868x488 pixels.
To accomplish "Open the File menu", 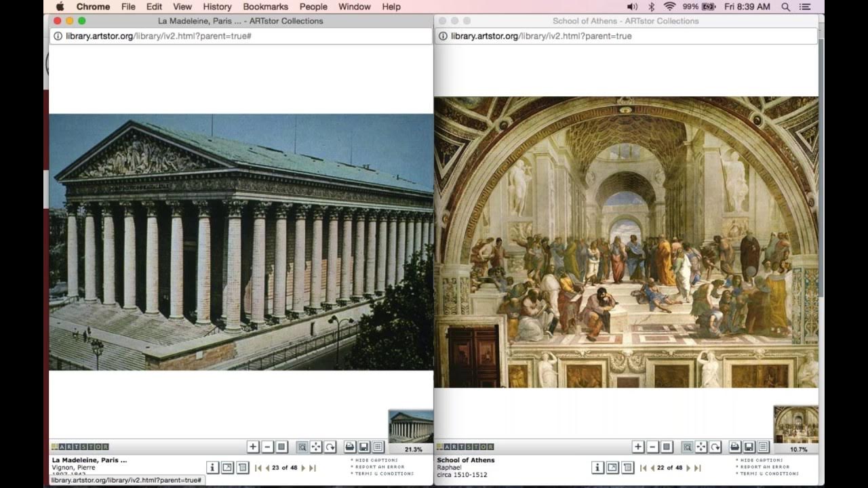I will pos(128,7).
